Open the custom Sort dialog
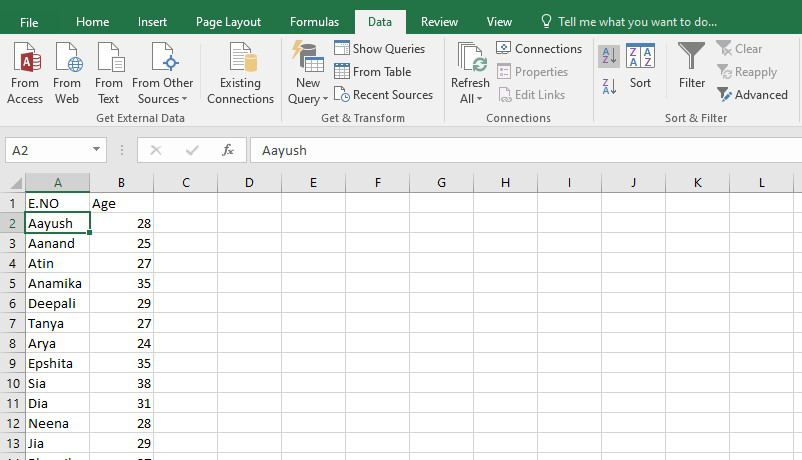Viewport: 802px width, 460px height. point(640,67)
